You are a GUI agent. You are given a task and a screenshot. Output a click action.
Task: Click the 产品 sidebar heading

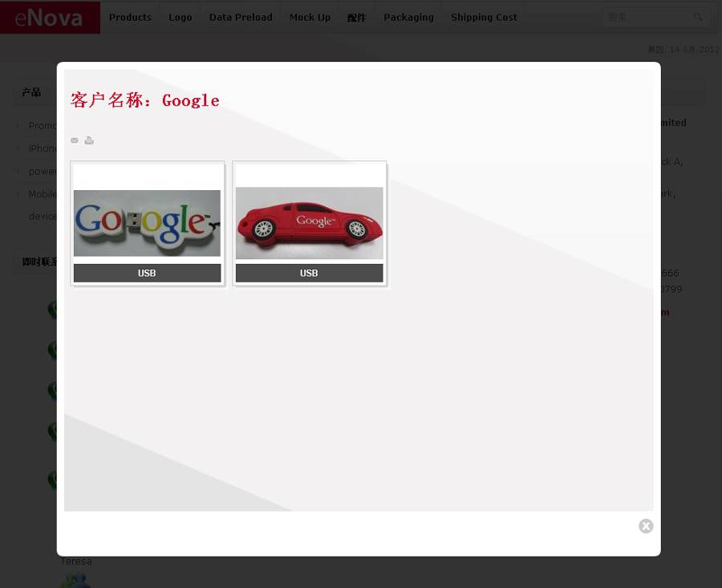(x=31, y=92)
